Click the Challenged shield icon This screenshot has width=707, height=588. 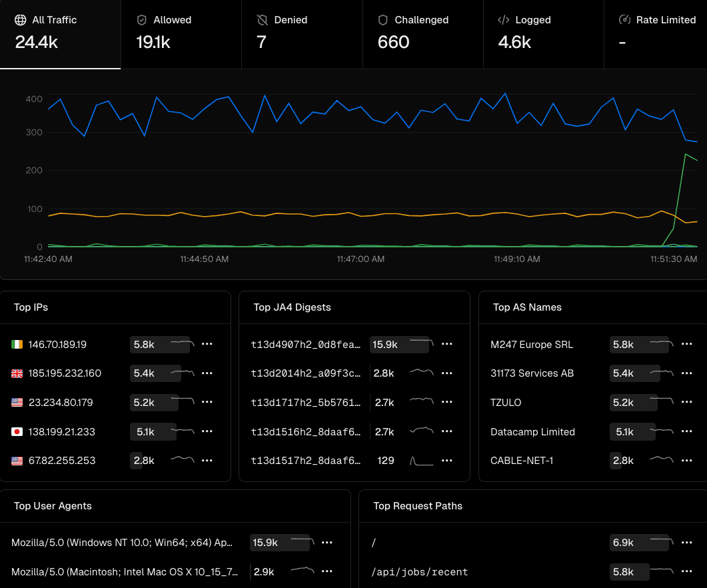(382, 20)
